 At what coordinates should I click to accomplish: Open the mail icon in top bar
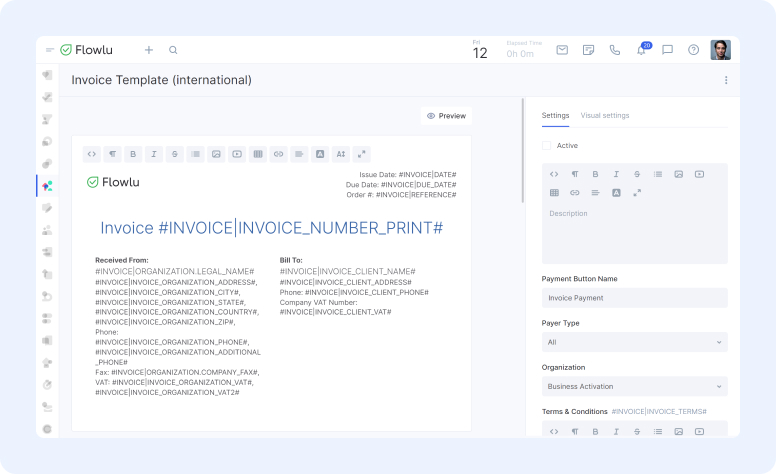[x=562, y=50]
